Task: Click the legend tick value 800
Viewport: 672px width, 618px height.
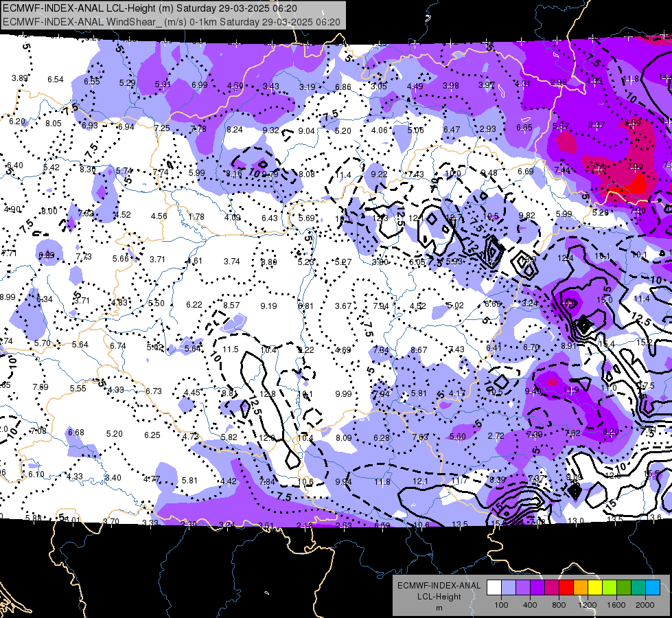Action: pos(559,605)
